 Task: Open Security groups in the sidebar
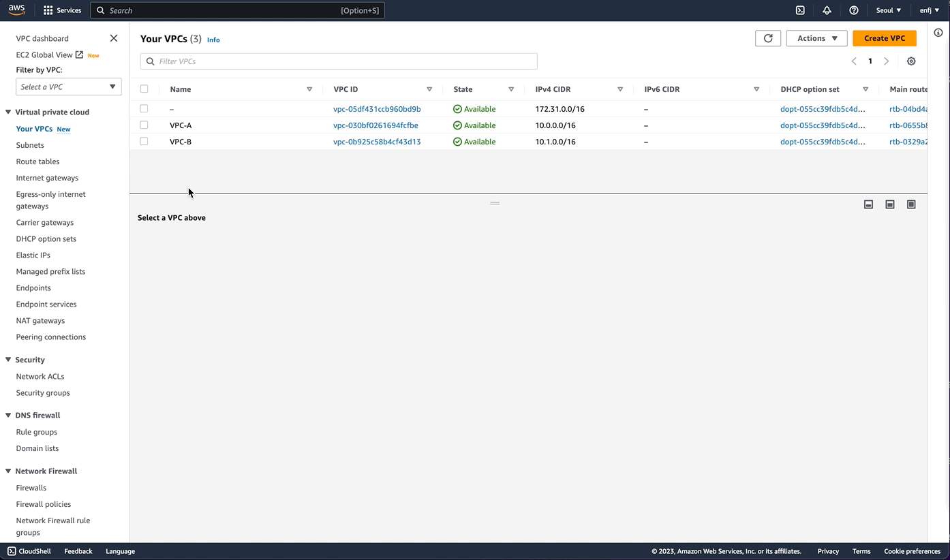pos(43,392)
